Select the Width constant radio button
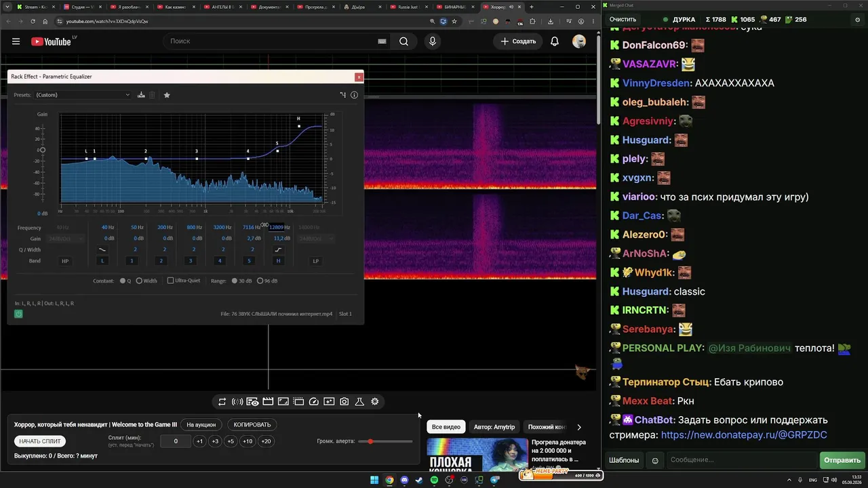This screenshot has width=868, height=488. pos(139,281)
